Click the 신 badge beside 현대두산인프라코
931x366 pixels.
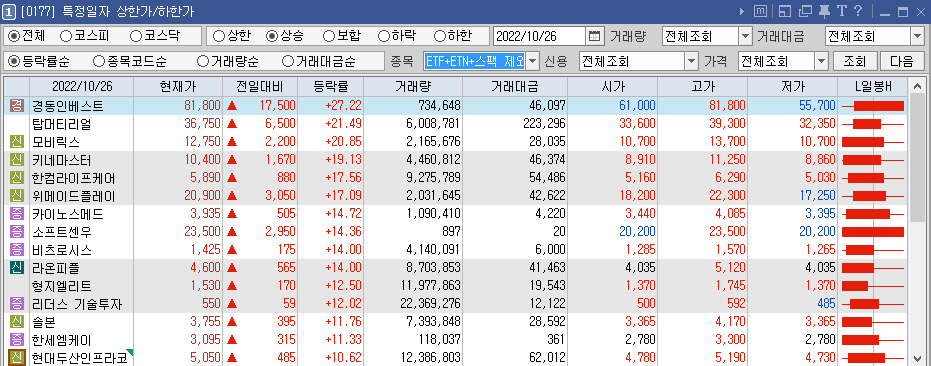[x=17, y=358]
